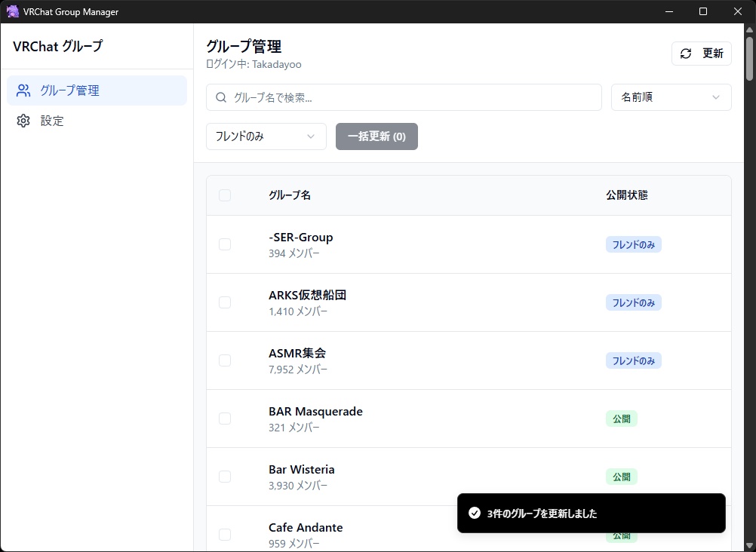Check the checkbox for ARKS仮想船団
Viewport: 756px width, 552px height.
(224, 302)
